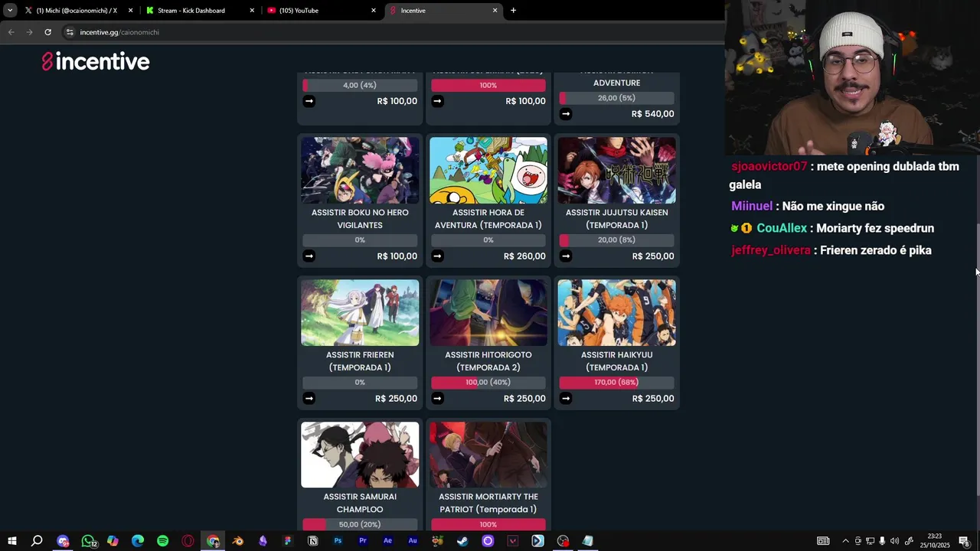980x551 pixels.
Task: Open Blender from the taskbar
Action: (x=237, y=541)
